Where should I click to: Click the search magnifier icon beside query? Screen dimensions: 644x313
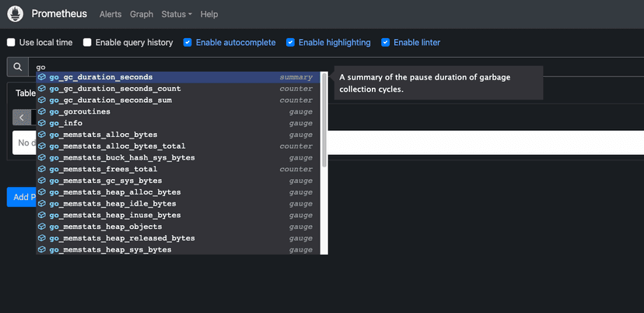pyautogui.click(x=17, y=67)
